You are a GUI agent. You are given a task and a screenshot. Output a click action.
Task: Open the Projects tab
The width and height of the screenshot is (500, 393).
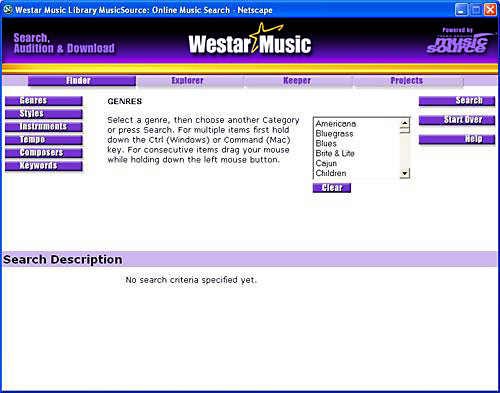[408, 81]
